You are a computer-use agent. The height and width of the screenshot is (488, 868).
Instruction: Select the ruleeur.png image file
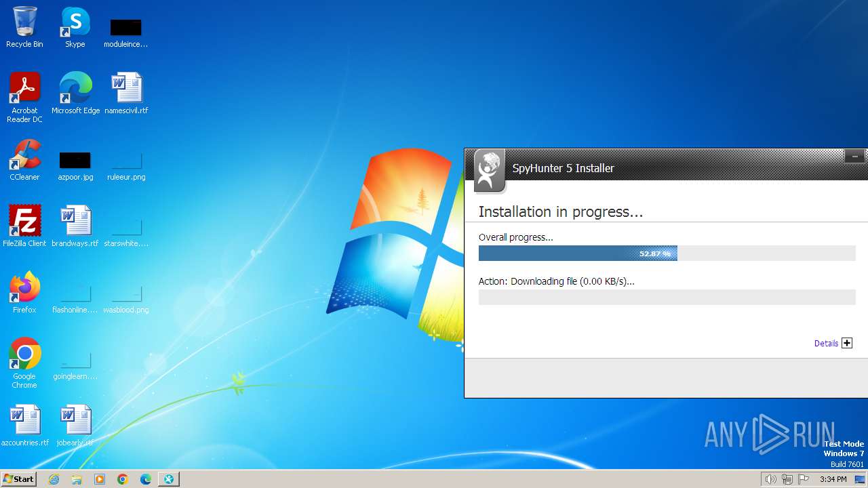pos(126,166)
